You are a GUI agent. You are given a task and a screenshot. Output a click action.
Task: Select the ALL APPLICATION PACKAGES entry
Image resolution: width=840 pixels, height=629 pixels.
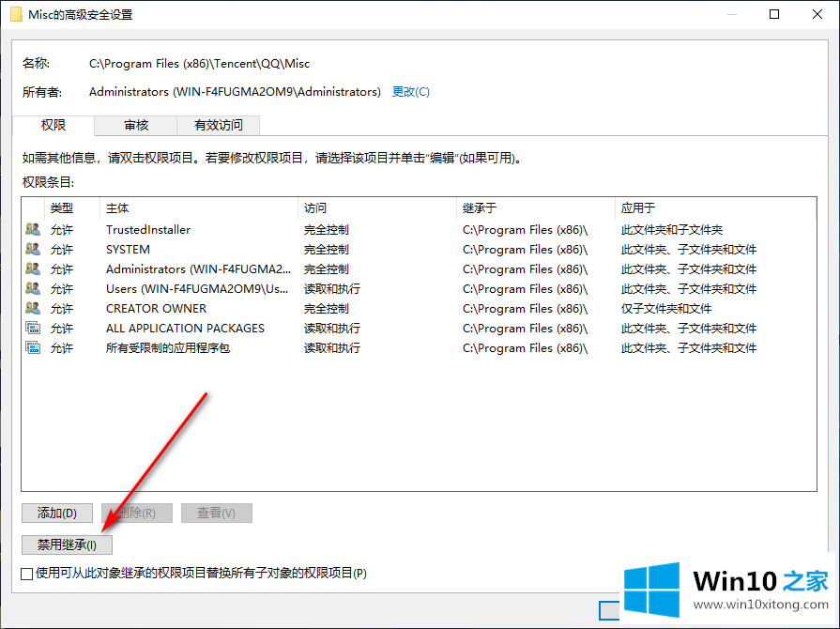(x=419, y=328)
